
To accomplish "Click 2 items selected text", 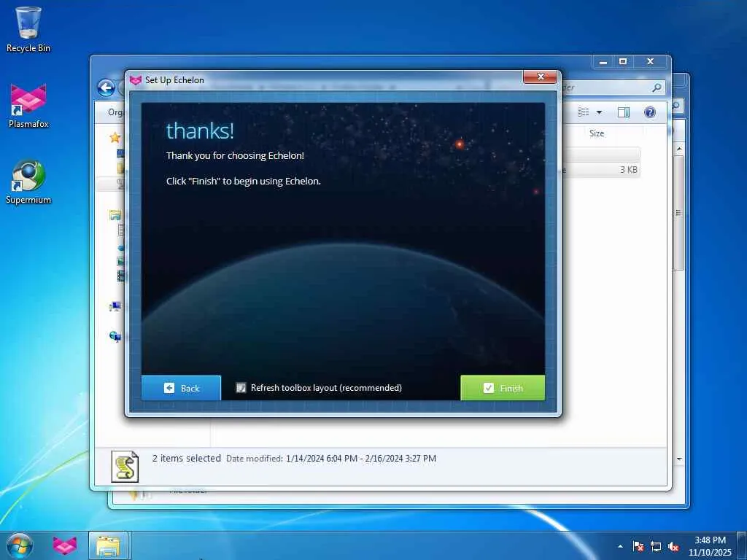I will (x=186, y=458).
